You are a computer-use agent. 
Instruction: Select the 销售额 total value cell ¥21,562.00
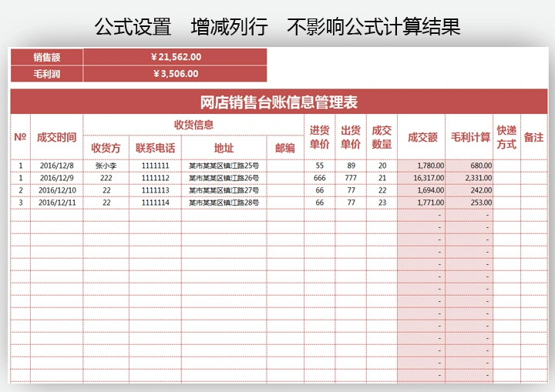point(175,56)
